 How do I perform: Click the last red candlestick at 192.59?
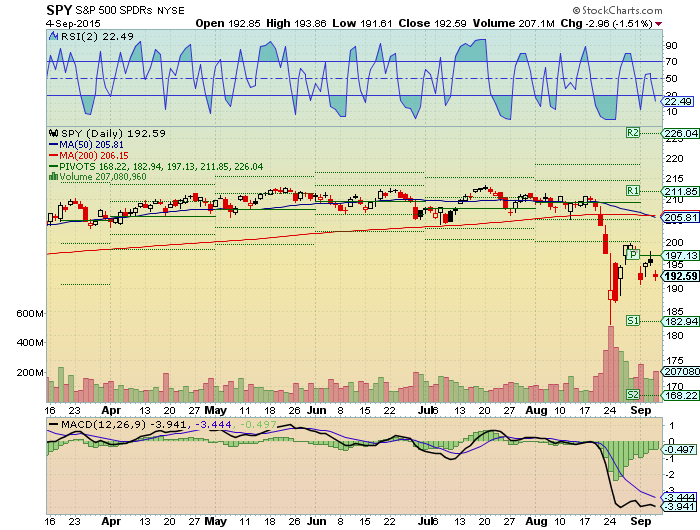coord(656,275)
